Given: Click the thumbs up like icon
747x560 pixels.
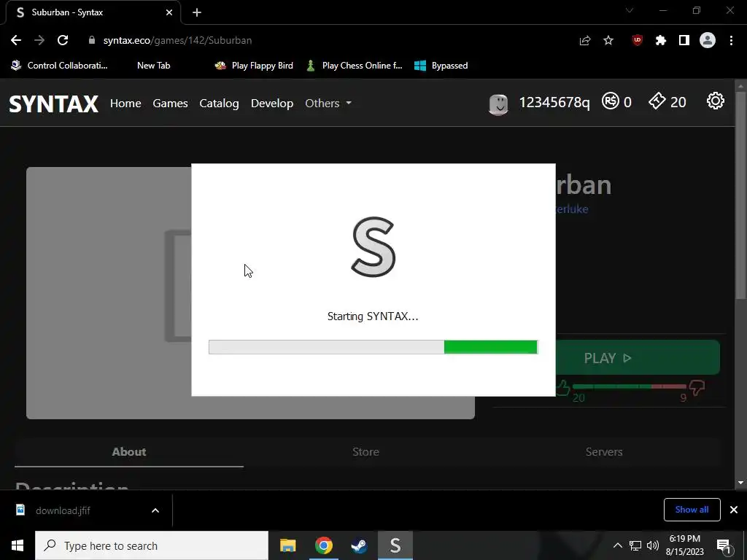Looking at the screenshot, I should [x=562, y=388].
